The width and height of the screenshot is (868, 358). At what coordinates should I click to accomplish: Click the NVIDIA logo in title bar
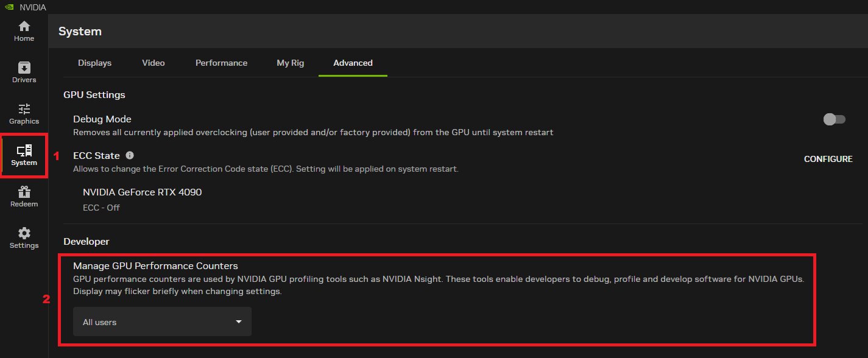tap(7, 7)
